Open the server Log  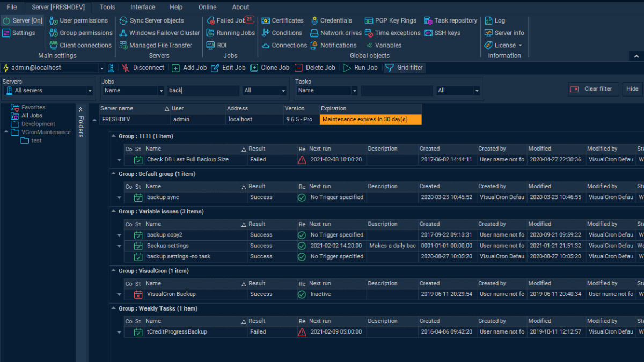(494, 20)
